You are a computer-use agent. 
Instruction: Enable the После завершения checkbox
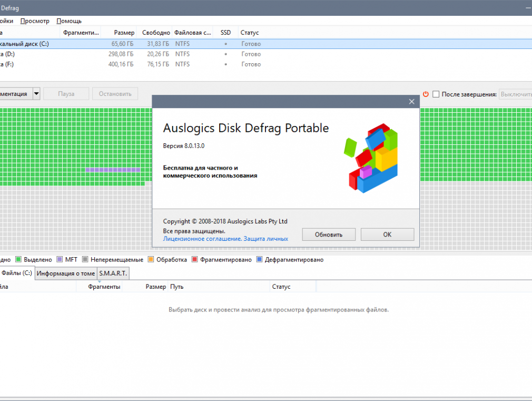[436, 94]
